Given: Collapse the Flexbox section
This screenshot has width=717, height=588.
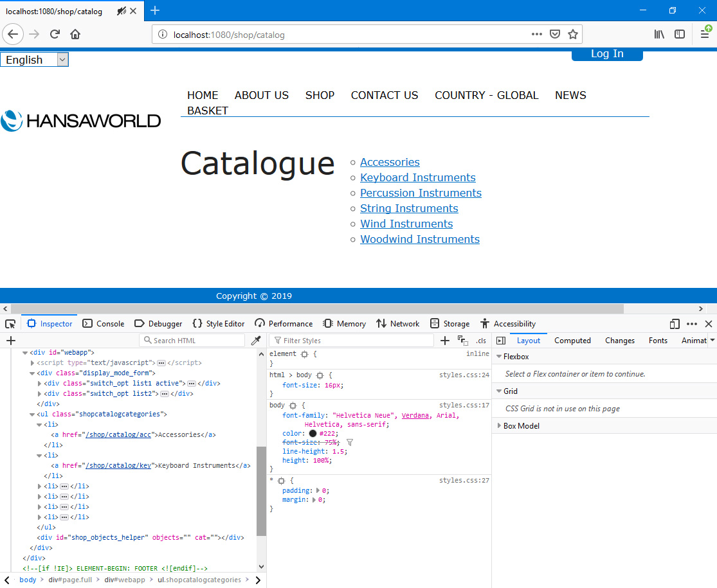Looking at the screenshot, I should click(500, 357).
